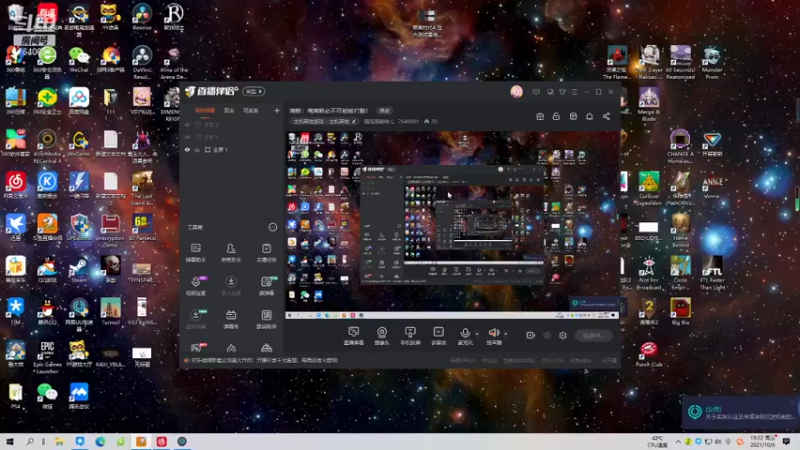Toggle visibility of 文本 1 layer

pos(187,137)
